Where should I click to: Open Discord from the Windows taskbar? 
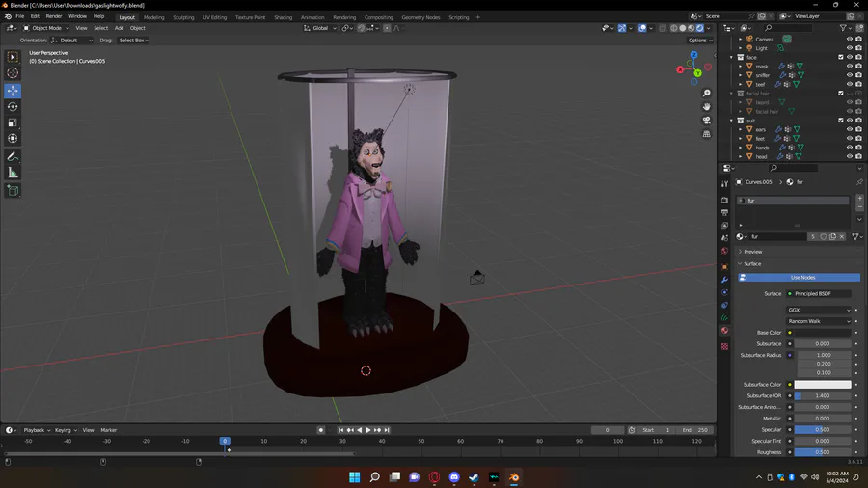pos(454,477)
